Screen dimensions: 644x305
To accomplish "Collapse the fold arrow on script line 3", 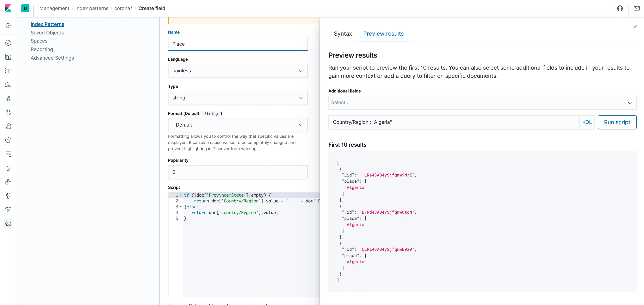I will [181, 207].
